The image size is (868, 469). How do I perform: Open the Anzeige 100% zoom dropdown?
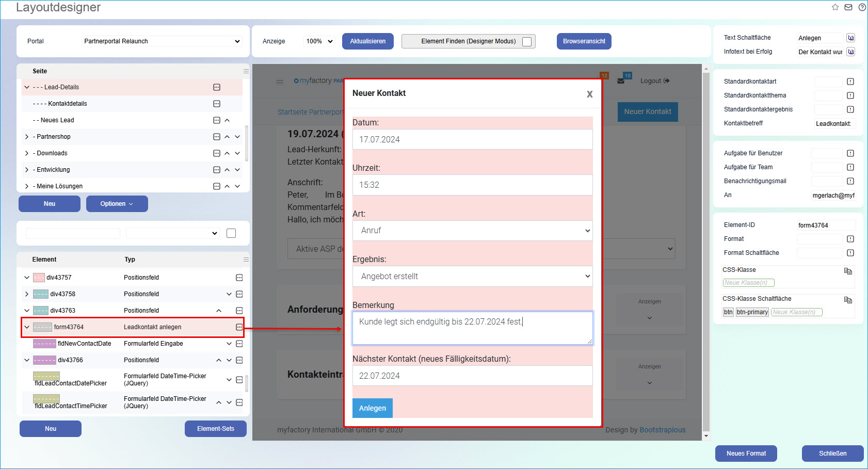[x=319, y=41]
